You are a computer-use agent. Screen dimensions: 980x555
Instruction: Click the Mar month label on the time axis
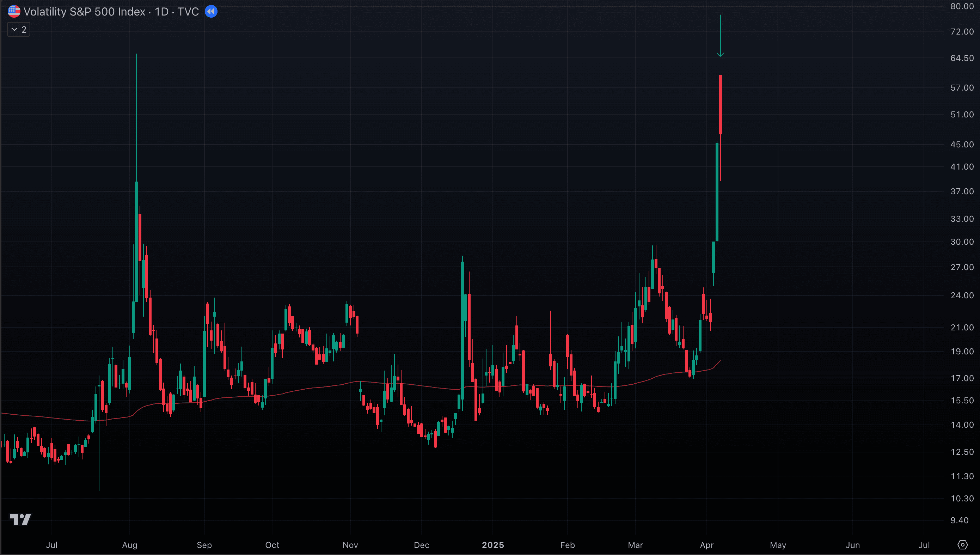click(636, 545)
